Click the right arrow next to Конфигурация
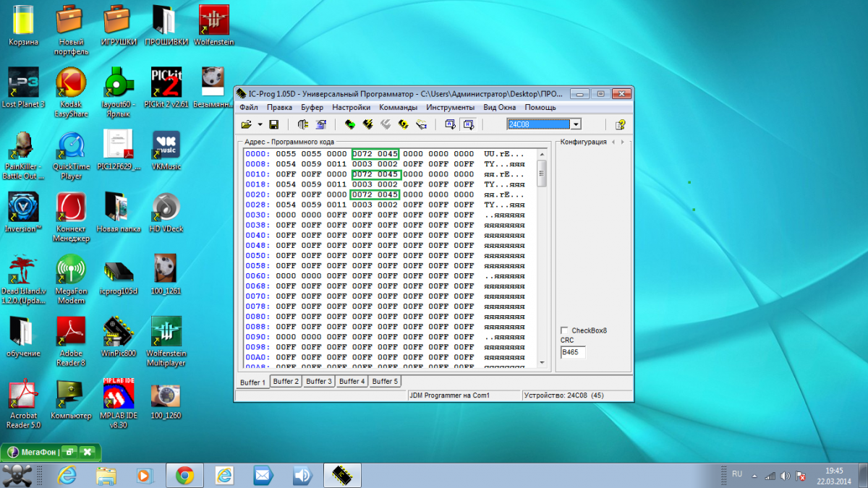The height and width of the screenshot is (488, 868). (x=622, y=142)
